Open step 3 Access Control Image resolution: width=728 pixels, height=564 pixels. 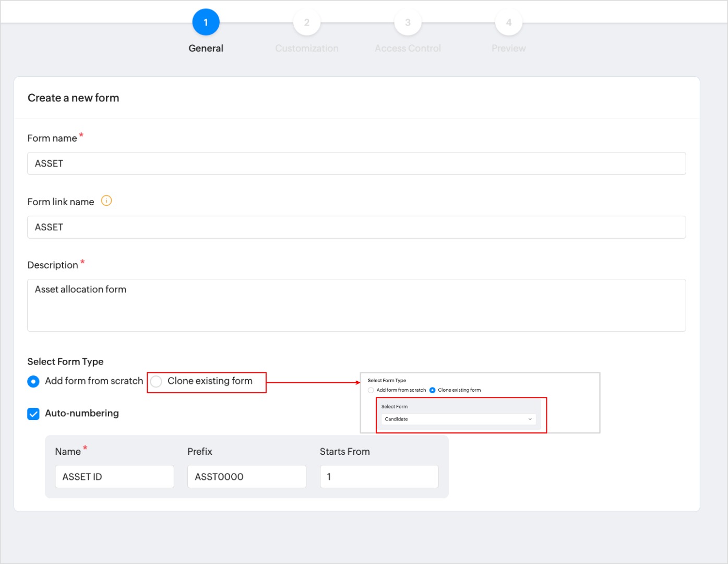408,22
